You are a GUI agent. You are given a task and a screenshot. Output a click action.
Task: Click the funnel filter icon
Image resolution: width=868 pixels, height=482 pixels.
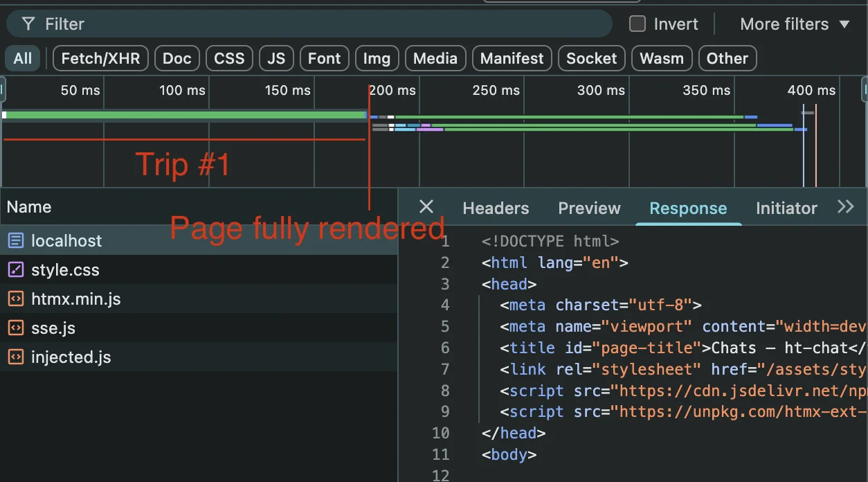[28, 24]
